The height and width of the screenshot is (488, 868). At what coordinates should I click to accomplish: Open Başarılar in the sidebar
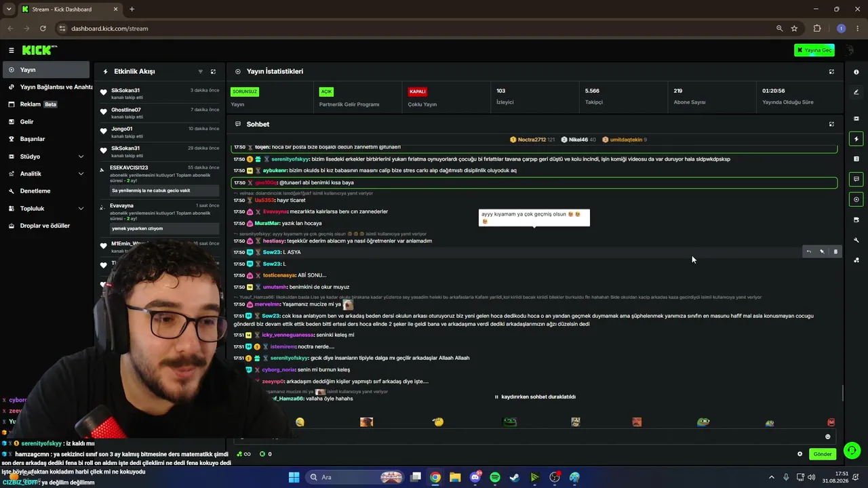click(45, 139)
